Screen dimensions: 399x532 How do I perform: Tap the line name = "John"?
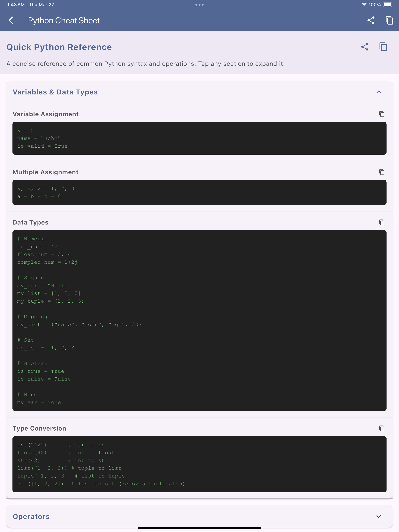click(x=39, y=138)
